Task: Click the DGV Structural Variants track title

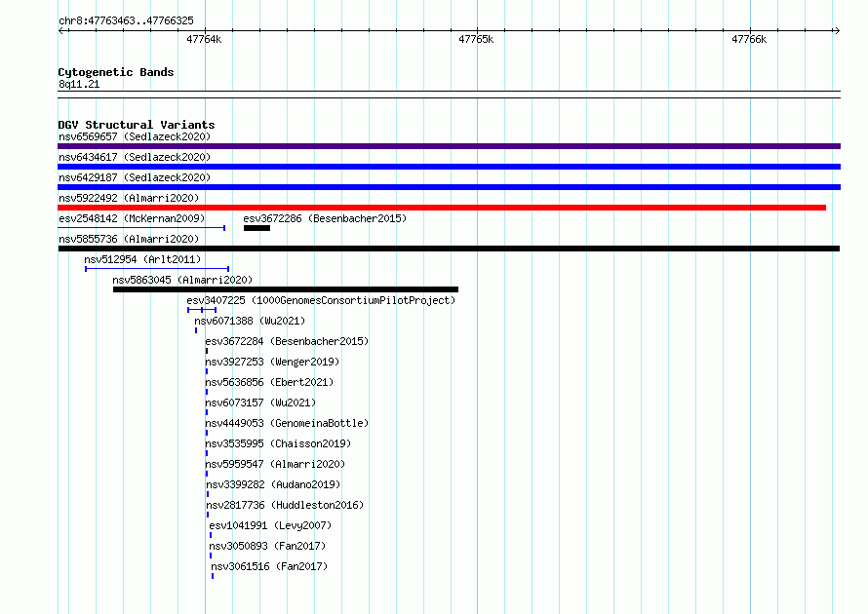Action: pos(137,125)
